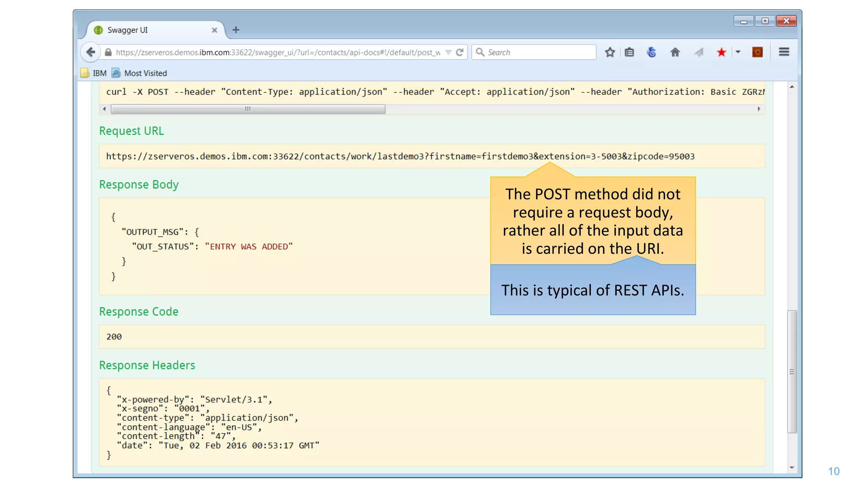
Task: Open the Most Visited bookmark
Action: (139, 73)
